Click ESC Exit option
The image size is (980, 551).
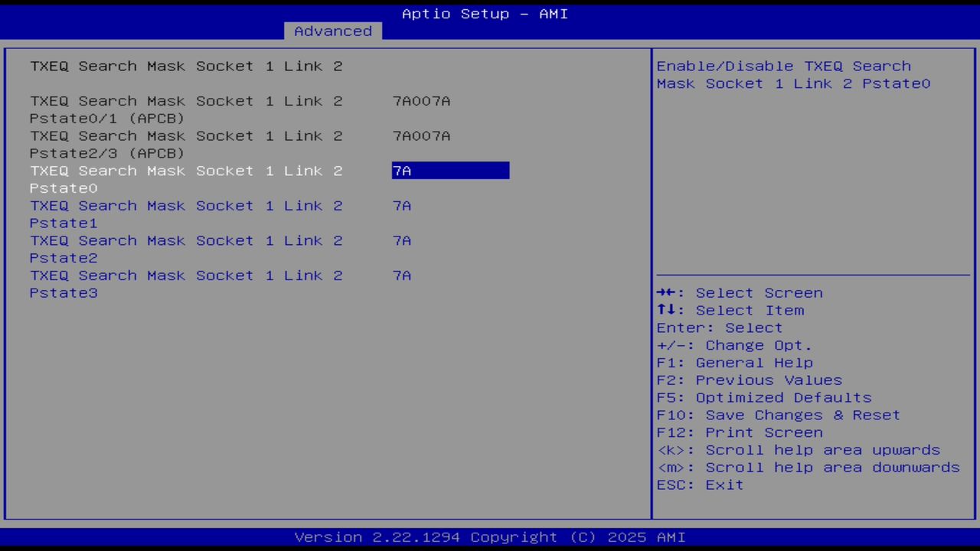click(699, 484)
